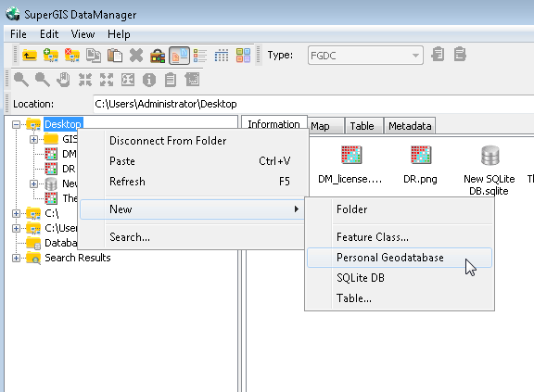
Task: Click the DR.png file icon
Action: pyautogui.click(x=421, y=155)
